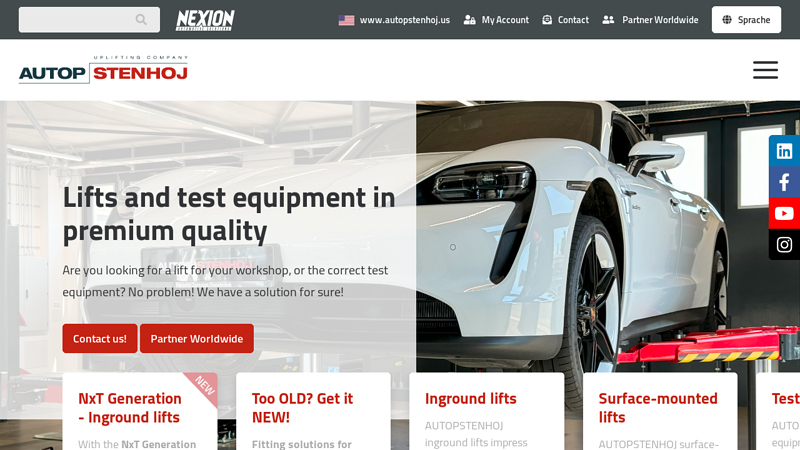Open the hamburger navigation menu
The height and width of the screenshot is (450, 800).
coord(765,70)
